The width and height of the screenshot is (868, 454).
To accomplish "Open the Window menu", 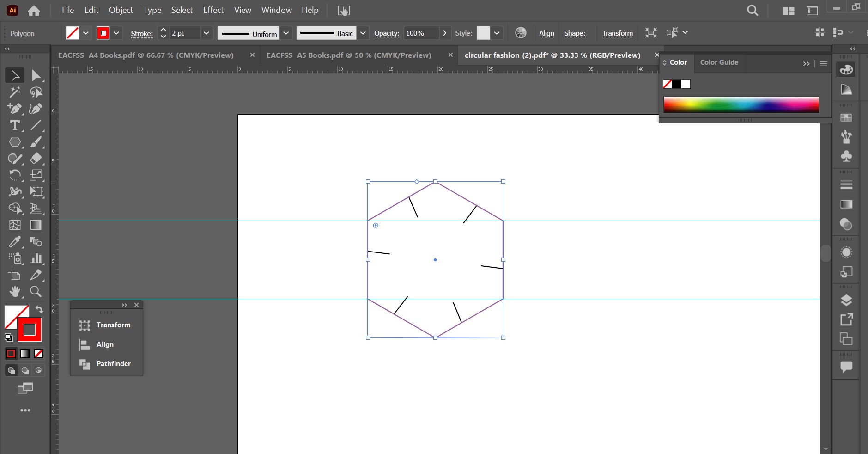I will click(276, 10).
